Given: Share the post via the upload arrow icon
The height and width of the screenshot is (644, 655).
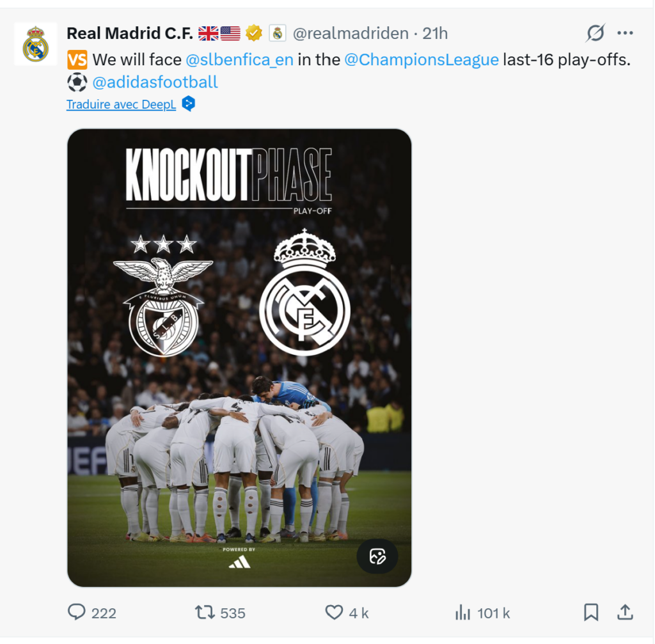Looking at the screenshot, I should pyautogui.click(x=625, y=612).
